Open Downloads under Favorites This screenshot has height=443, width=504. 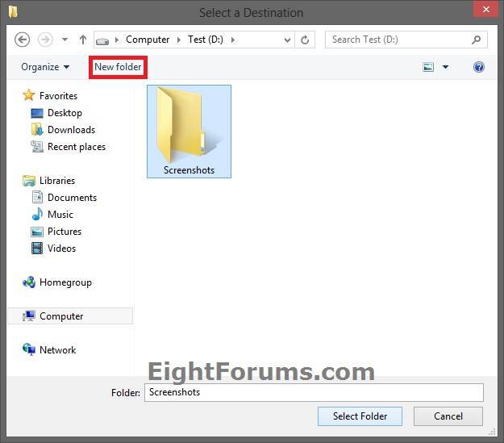click(71, 130)
